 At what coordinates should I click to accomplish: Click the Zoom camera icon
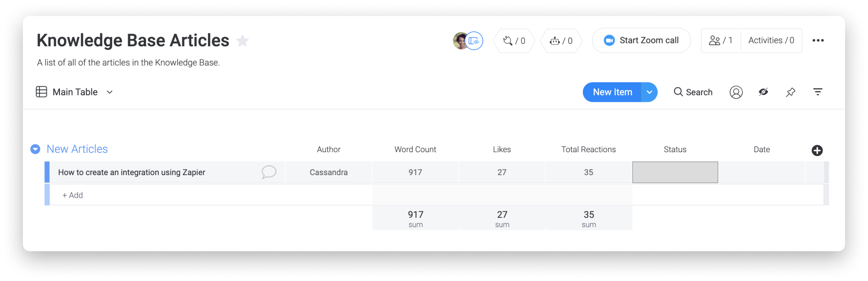[609, 40]
